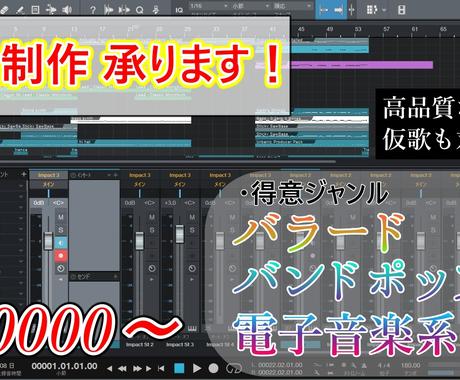Click the transport record button
The height and width of the screenshot is (380, 460).
point(213,368)
